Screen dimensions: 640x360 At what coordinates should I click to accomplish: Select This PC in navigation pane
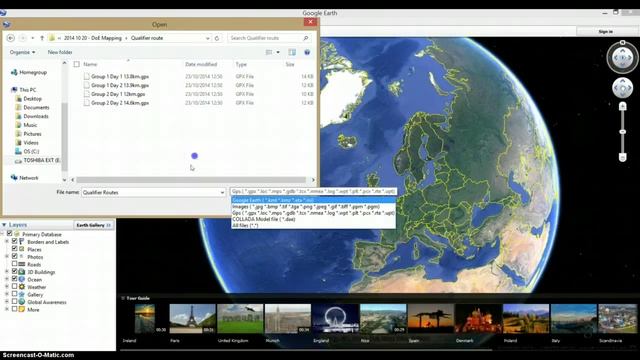click(24, 90)
